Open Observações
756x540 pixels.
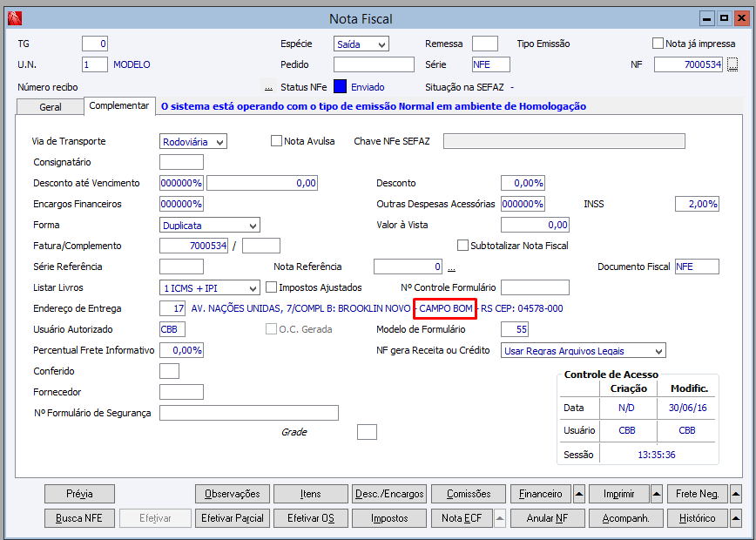[233, 494]
